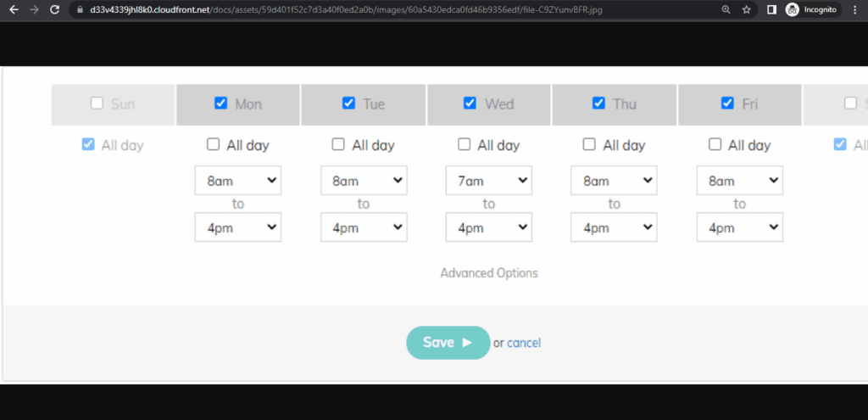Open Monday's 4pm end time dropdown
Viewport: 868px width, 420px height.
click(238, 227)
